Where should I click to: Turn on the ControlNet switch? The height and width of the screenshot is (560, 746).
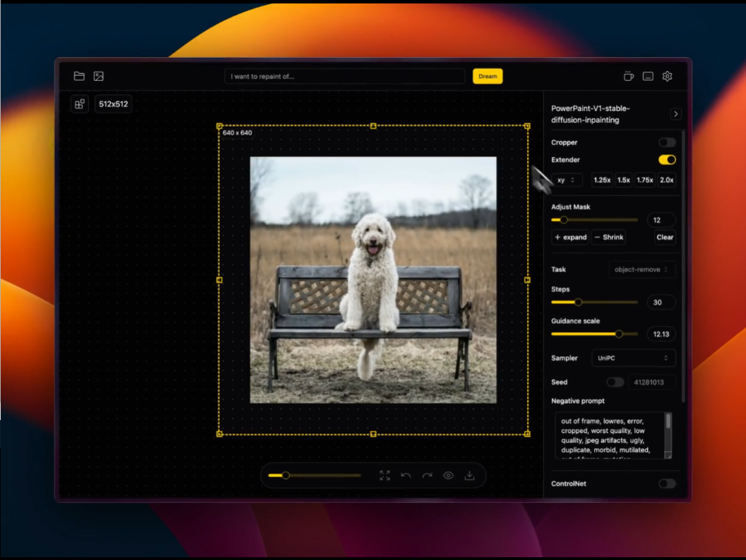click(667, 483)
